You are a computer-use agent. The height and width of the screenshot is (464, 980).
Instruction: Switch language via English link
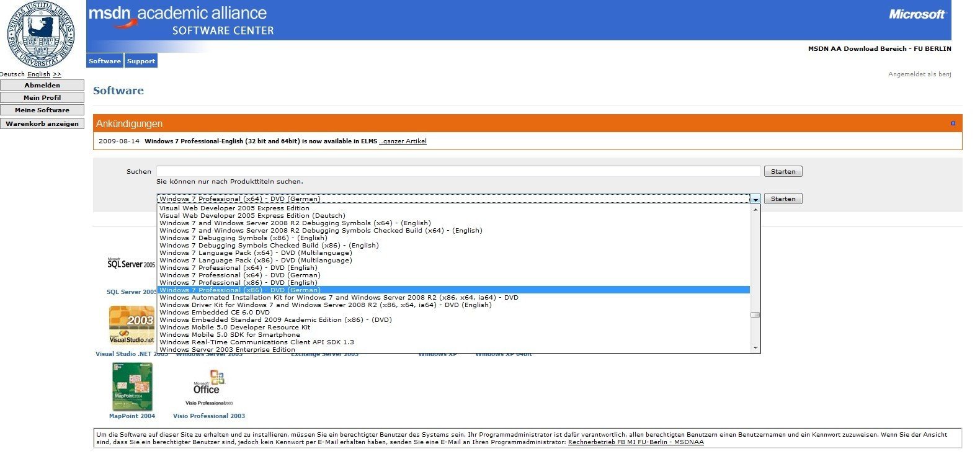click(x=38, y=74)
